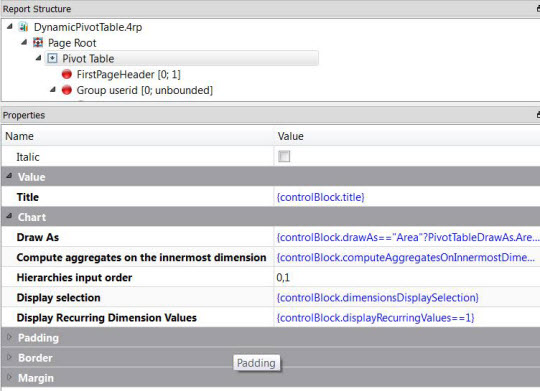Select the Page Root tree item
540x391 pixels.
pos(72,43)
